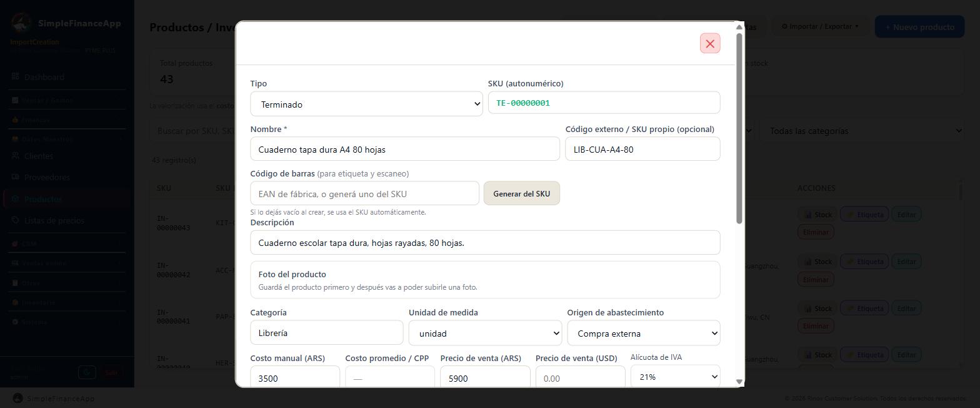Open the Alícuota de IVA dropdown
The width and height of the screenshot is (980, 408).
(675, 377)
